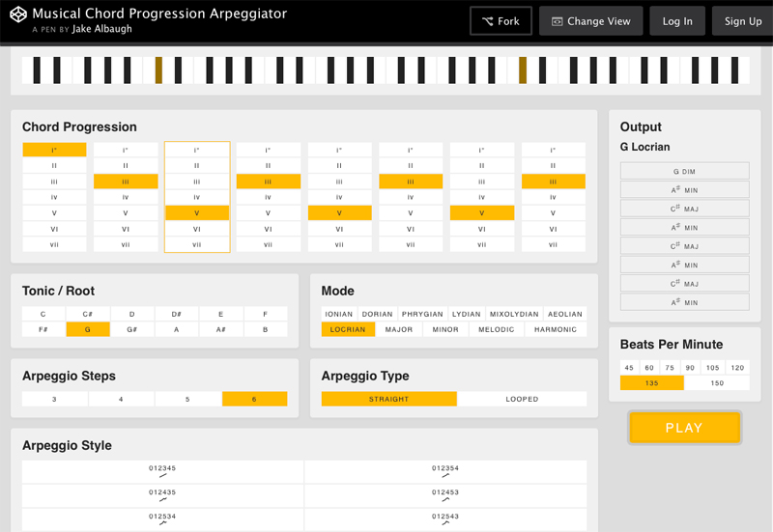Pick the 012354 arpeggio style
The height and width of the screenshot is (532, 773).
click(445, 471)
